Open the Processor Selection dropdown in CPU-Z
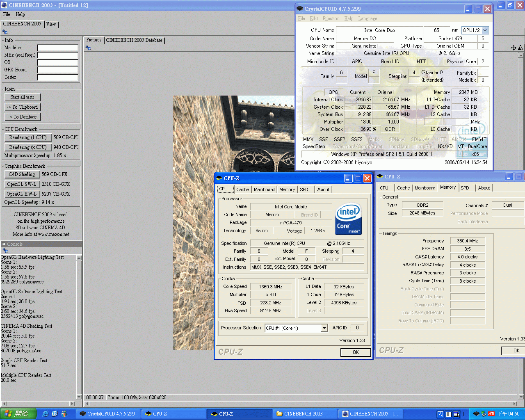525x420 pixels. pyautogui.click(x=324, y=328)
